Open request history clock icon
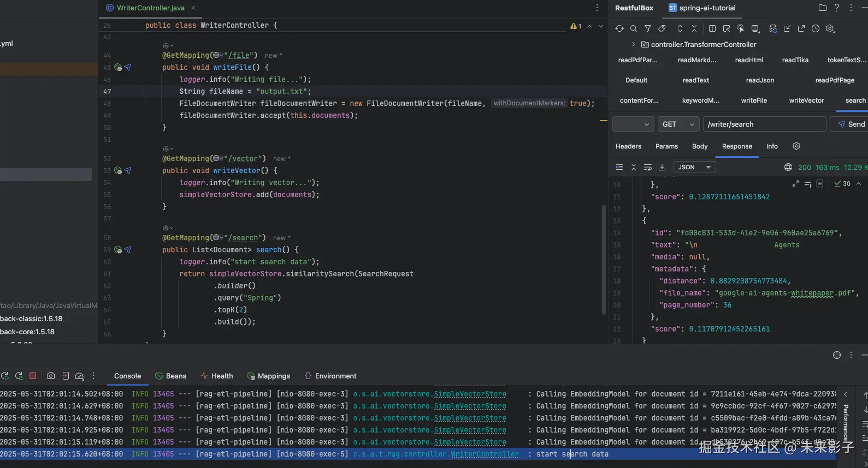This screenshot has height=468, width=868. pos(816,29)
